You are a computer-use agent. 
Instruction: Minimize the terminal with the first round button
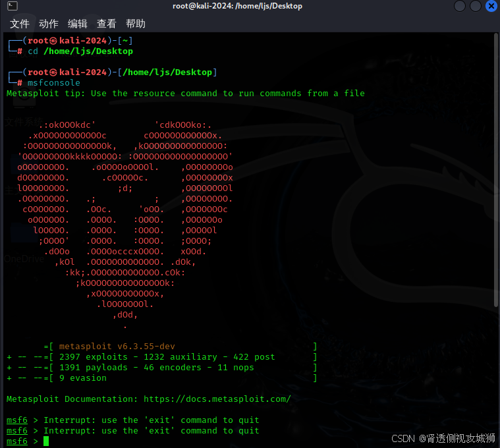[460, 6]
